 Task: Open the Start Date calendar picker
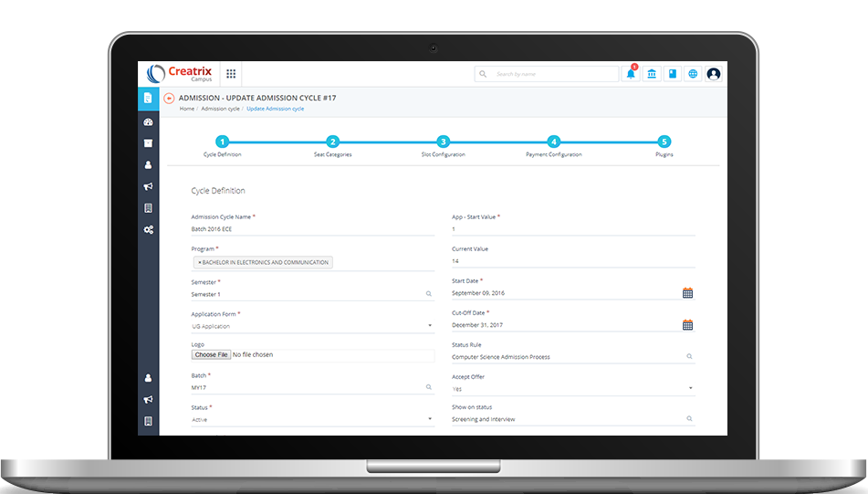pyautogui.click(x=687, y=293)
